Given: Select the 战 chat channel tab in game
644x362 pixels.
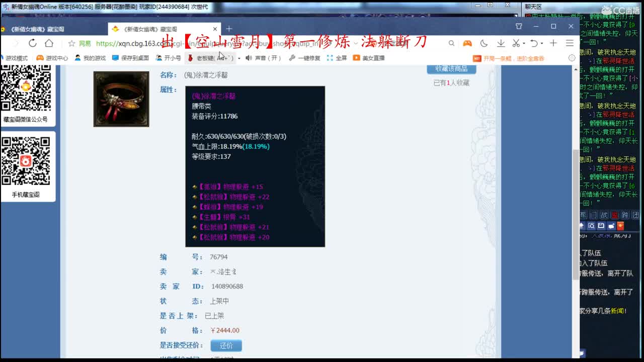Looking at the screenshot, I should (x=604, y=215).
